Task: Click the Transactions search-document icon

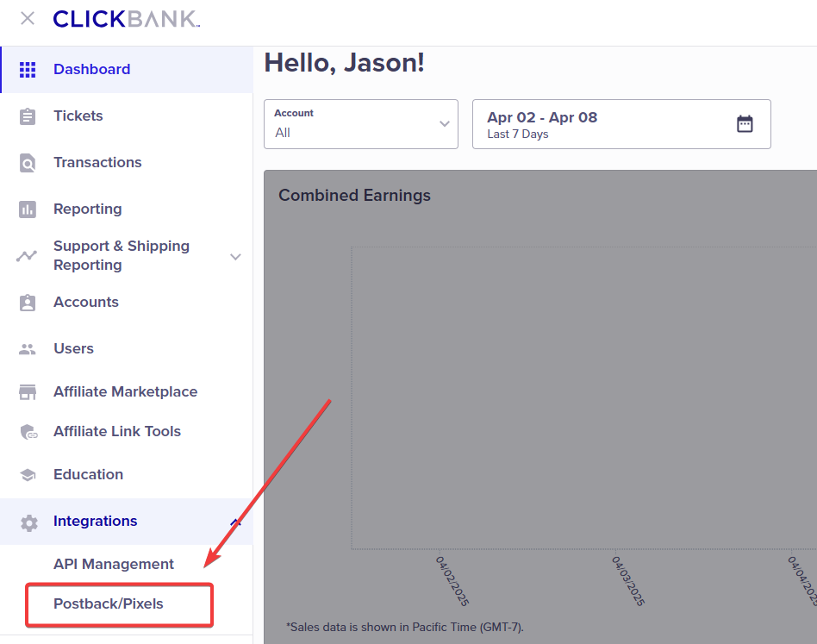Action: tap(28, 163)
